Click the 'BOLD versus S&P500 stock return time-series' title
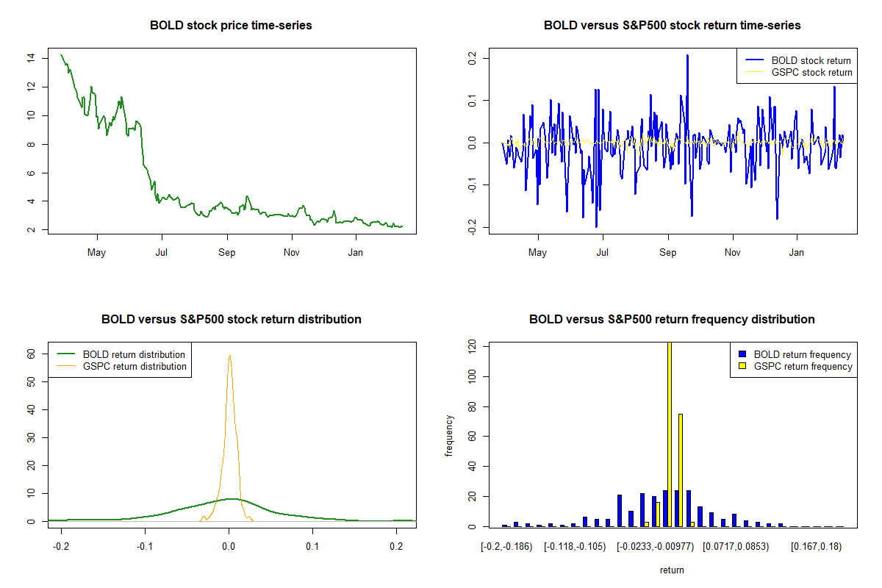 [672, 25]
